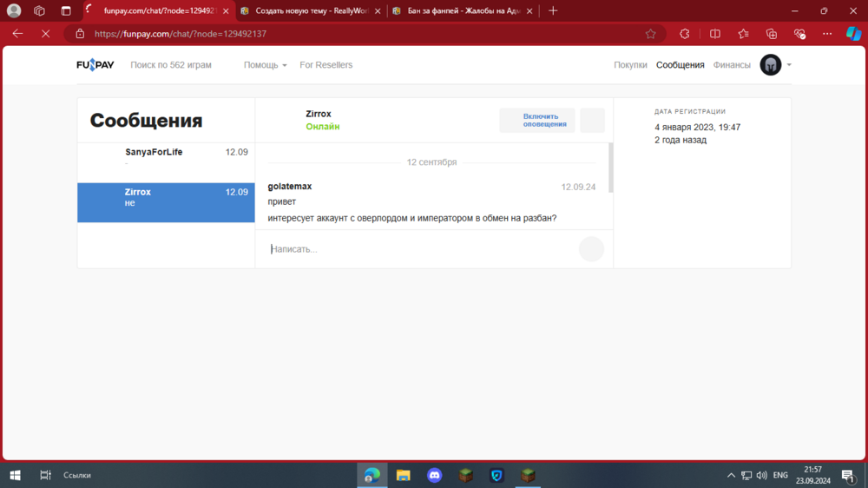Show hidden tray icons chevron
This screenshot has width=868, height=488.
(x=731, y=475)
